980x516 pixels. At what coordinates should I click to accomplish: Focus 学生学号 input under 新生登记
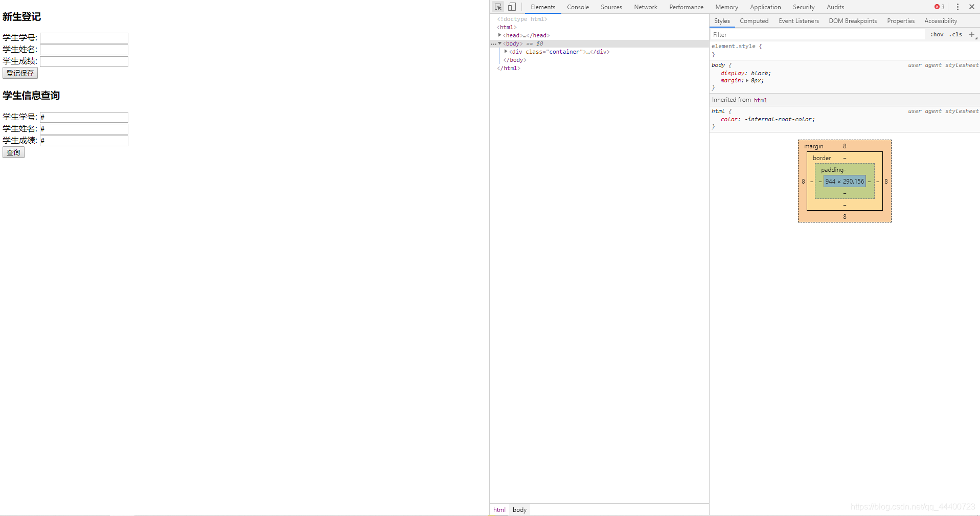(x=84, y=38)
